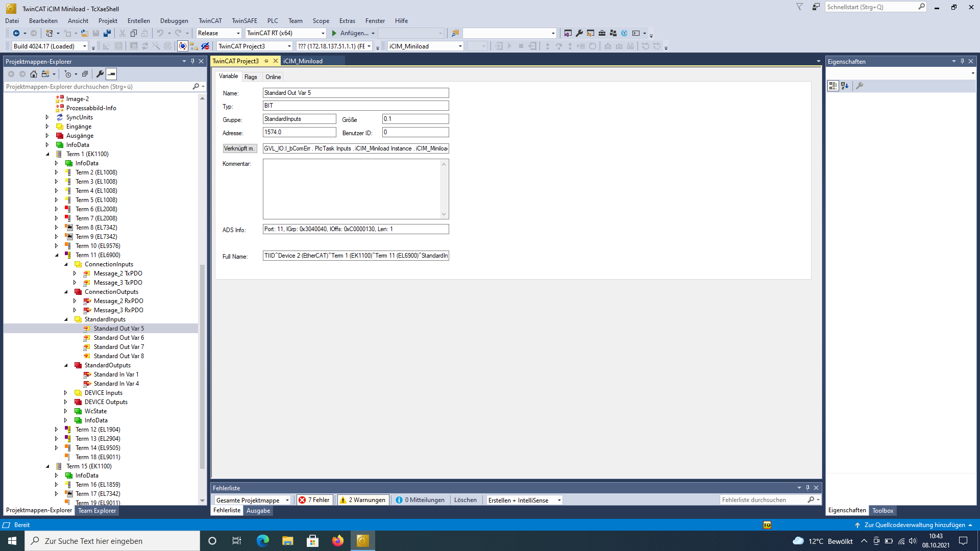Toggle the 7 Fehler error filter

314,500
